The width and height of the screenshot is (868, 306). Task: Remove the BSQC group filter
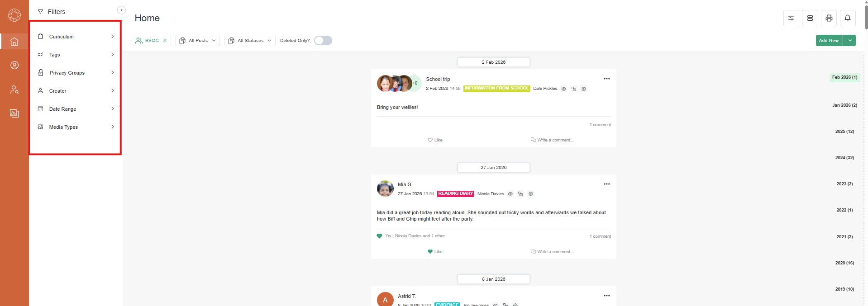tap(165, 41)
